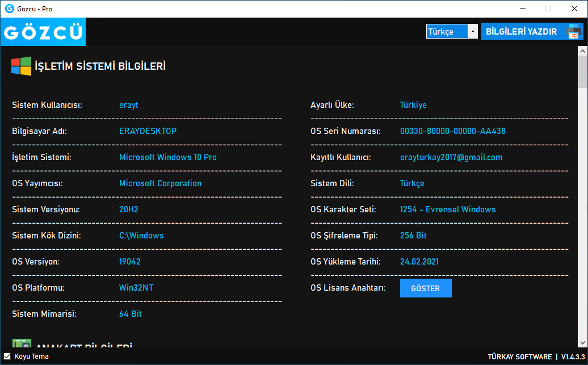Click the 'İŞLETİM SİSTEMİ BİLGİLERİ' heading
Viewport: 588px width, 365px height.
pyautogui.click(x=100, y=66)
